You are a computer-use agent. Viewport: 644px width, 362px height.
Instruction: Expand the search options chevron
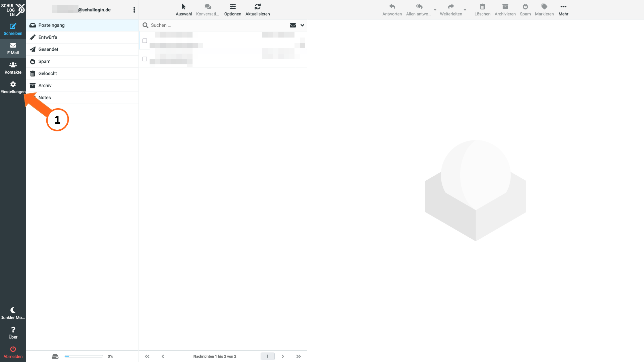tap(302, 25)
